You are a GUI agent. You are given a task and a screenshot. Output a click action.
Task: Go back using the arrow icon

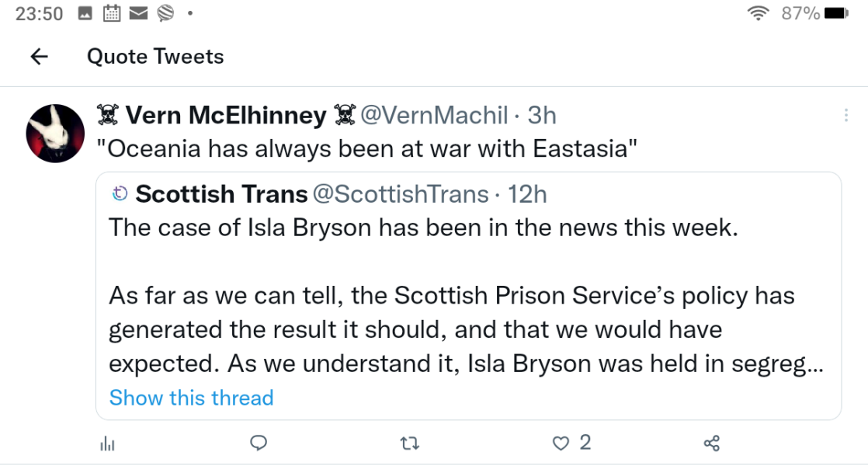39,57
